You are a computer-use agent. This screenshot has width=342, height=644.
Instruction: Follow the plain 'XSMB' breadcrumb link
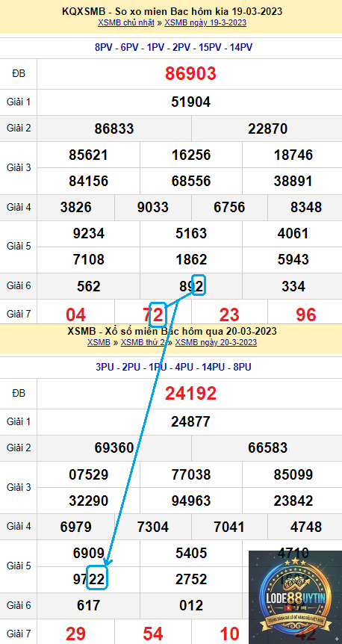99,342
